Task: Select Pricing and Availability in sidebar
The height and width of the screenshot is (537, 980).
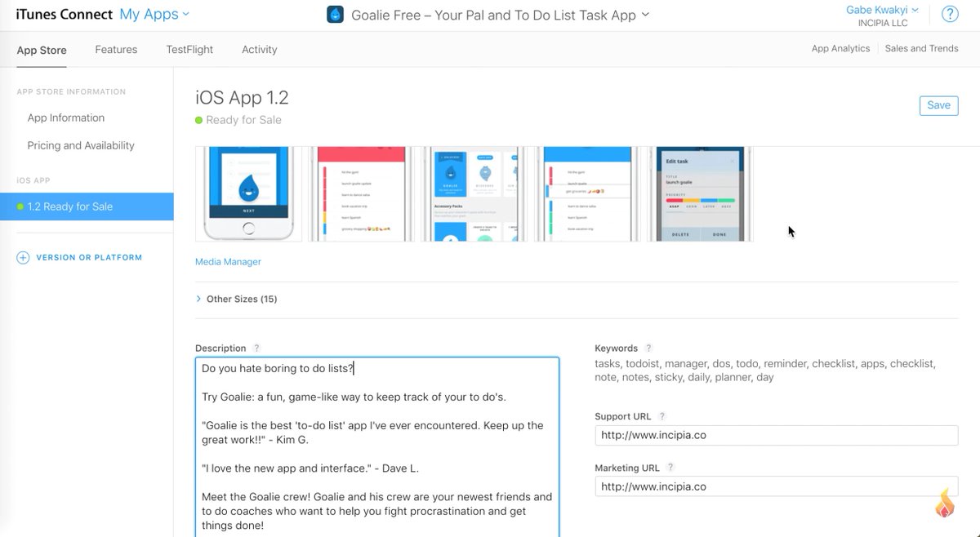Action: 81,145
